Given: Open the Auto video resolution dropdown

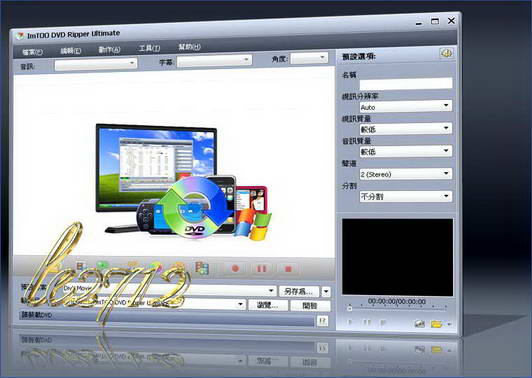Looking at the screenshot, I should pos(406,107).
